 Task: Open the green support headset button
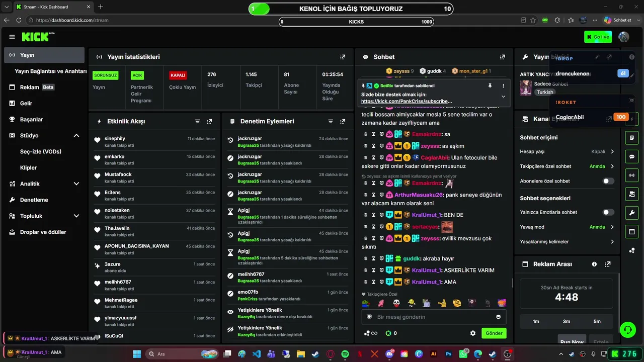tap(628, 330)
